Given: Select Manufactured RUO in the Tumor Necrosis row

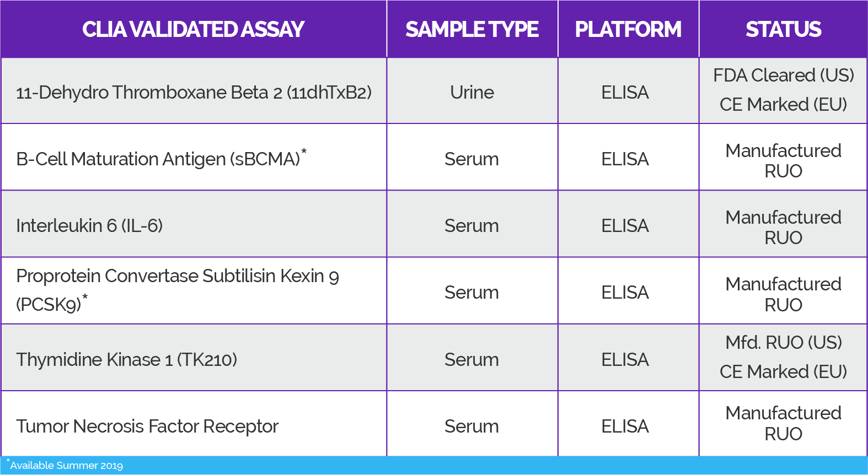Looking at the screenshot, I should click(x=783, y=423).
